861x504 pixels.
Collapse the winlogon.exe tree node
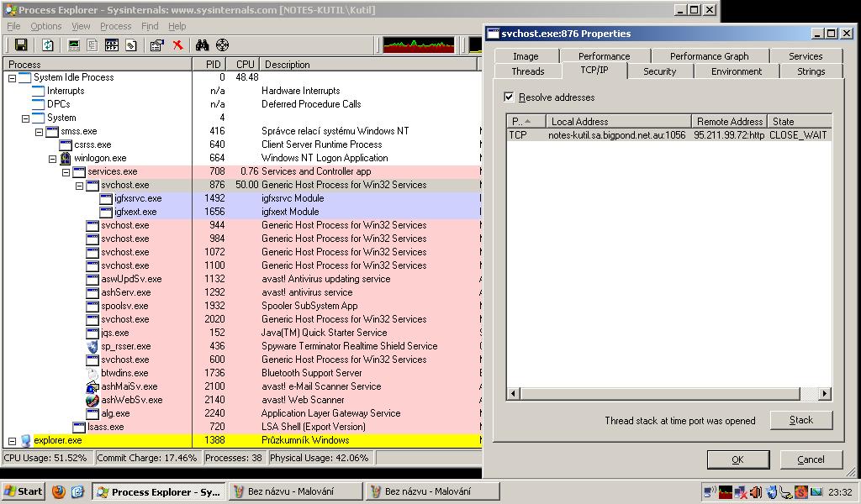click(52, 158)
